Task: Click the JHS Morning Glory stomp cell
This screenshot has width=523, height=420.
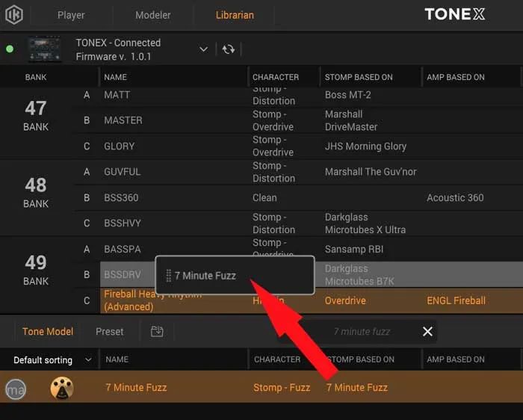Action: click(365, 146)
